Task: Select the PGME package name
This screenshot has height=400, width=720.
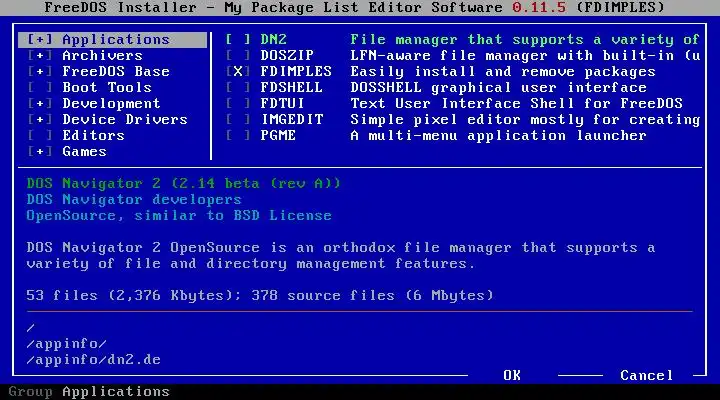Action: click(278, 136)
